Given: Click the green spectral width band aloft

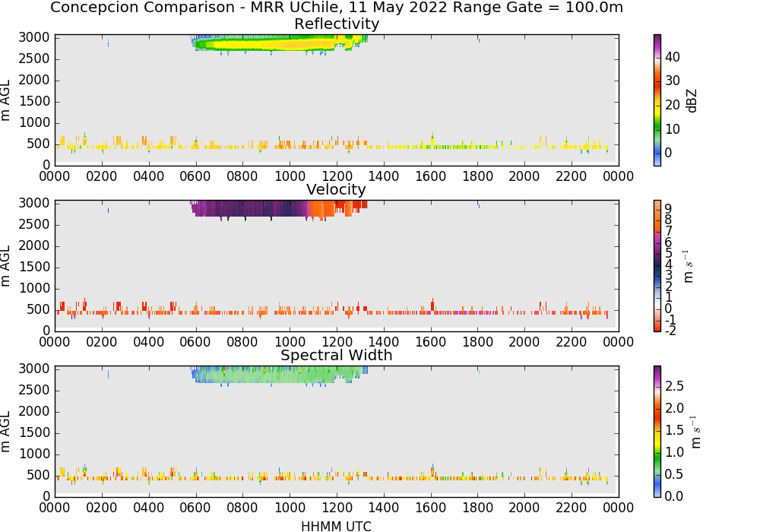Looking at the screenshot, I should (x=279, y=375).
